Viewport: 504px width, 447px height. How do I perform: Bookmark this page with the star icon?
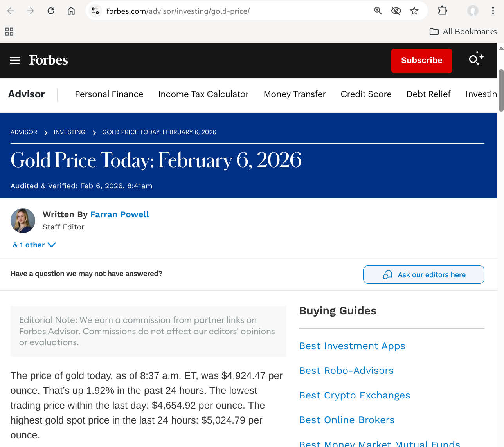(x=414, y=11)
